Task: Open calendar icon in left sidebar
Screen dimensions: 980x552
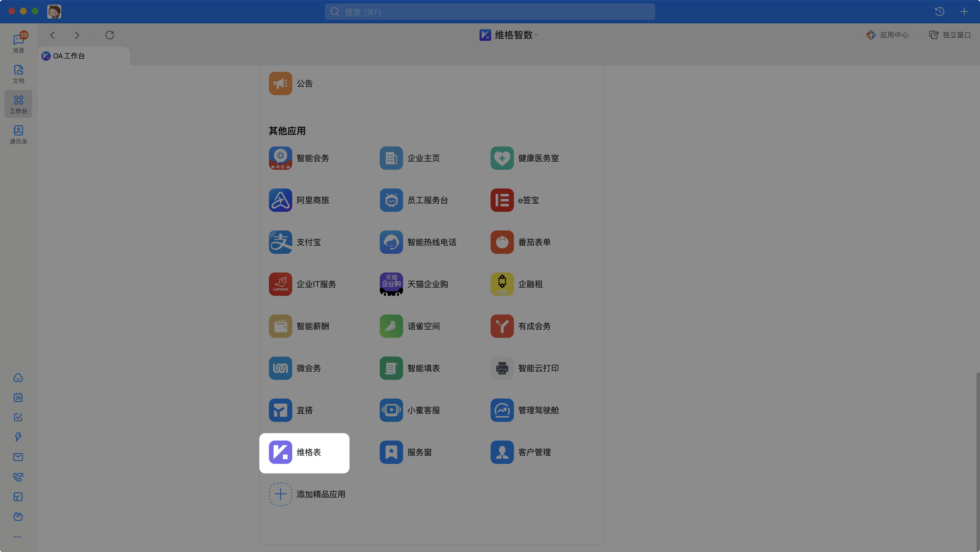Action: (18, 398)
